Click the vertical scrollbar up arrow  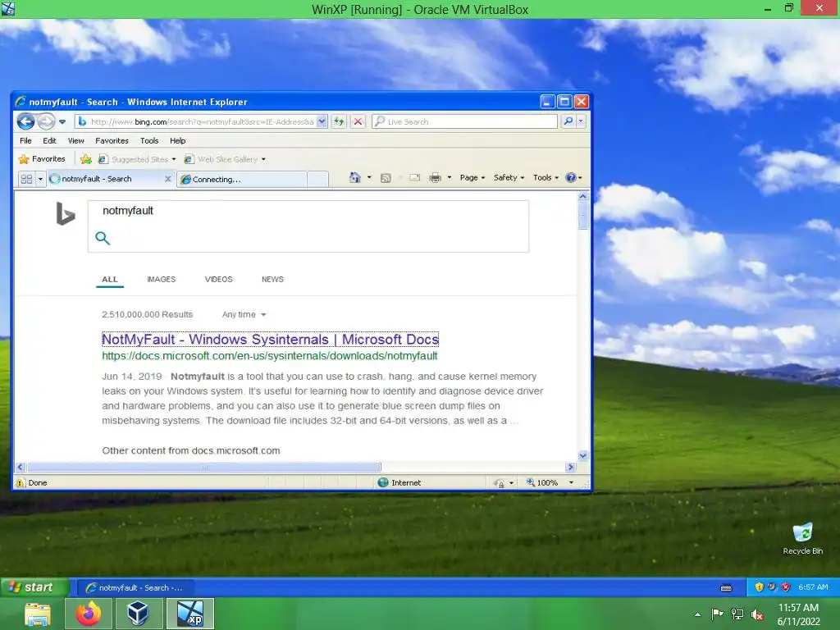[x=583, y=197]
